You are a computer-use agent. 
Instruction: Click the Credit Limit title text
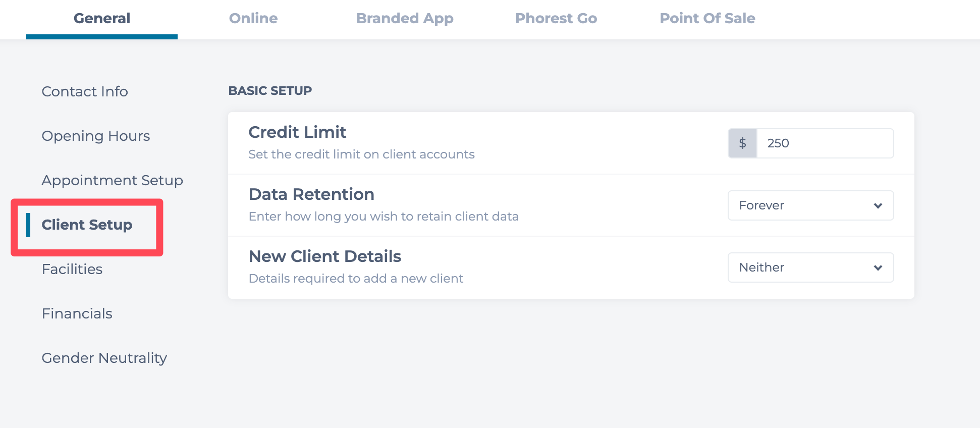[x=297, y=132]
